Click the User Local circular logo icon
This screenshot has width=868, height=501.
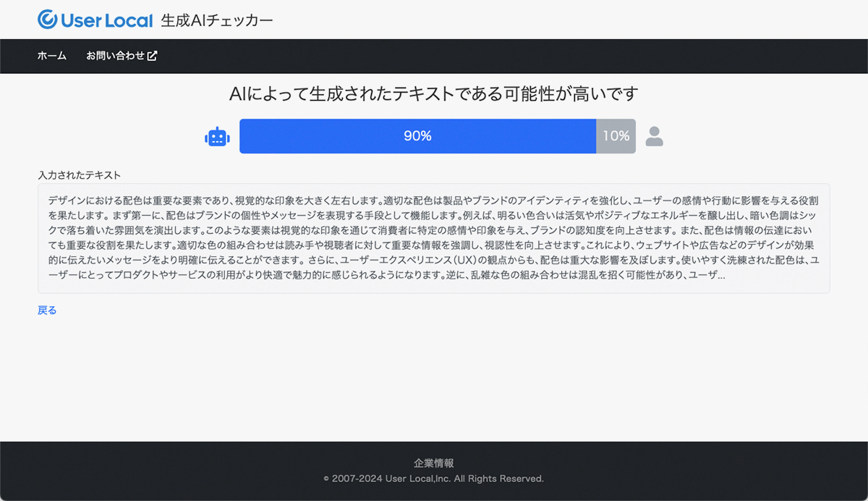click(48, 20)
